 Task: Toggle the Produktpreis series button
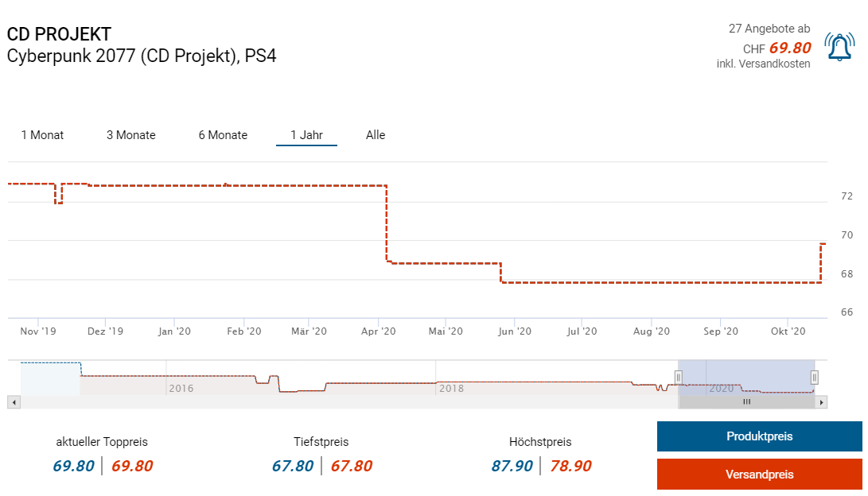pyautogui.click(x=759, y=436)
